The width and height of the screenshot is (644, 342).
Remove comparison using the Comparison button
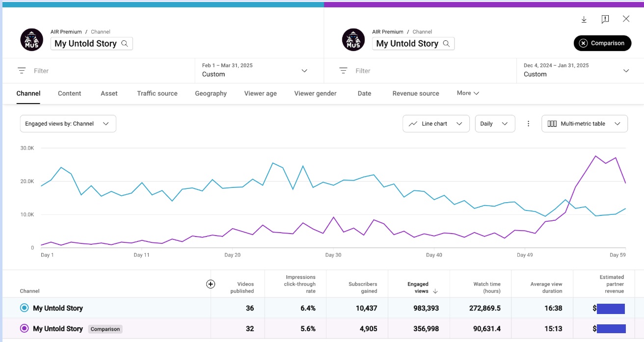(x=602, y=43)
